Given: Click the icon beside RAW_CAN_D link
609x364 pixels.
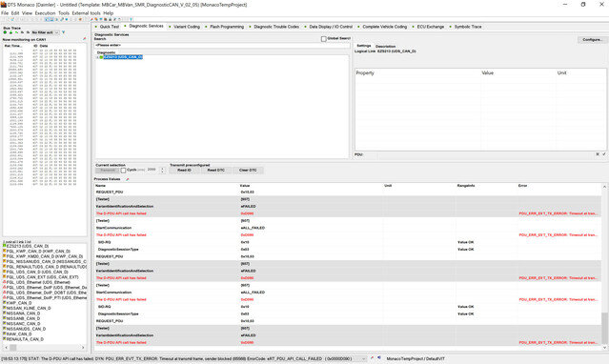Looking at the screenshot, I should tap(4, 334).
